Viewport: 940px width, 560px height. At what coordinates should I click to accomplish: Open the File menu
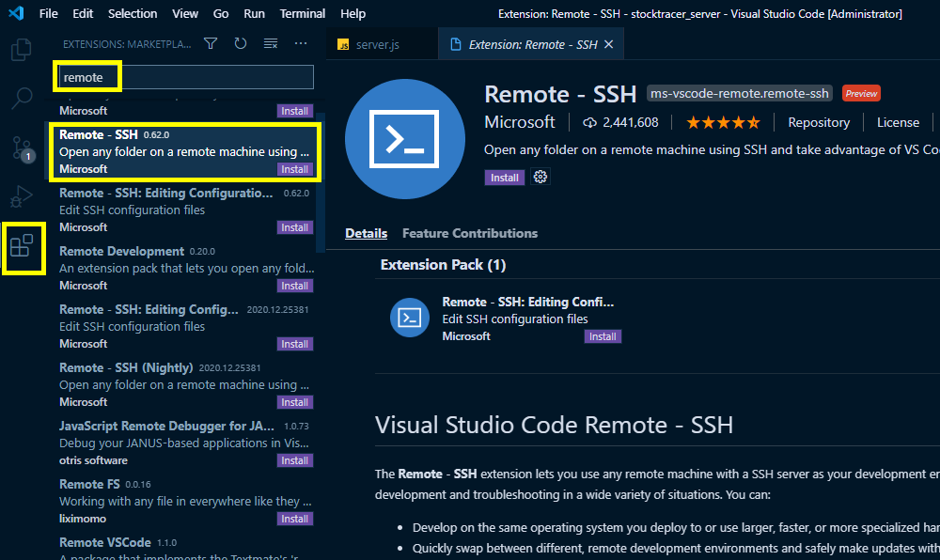pos(49,13)
